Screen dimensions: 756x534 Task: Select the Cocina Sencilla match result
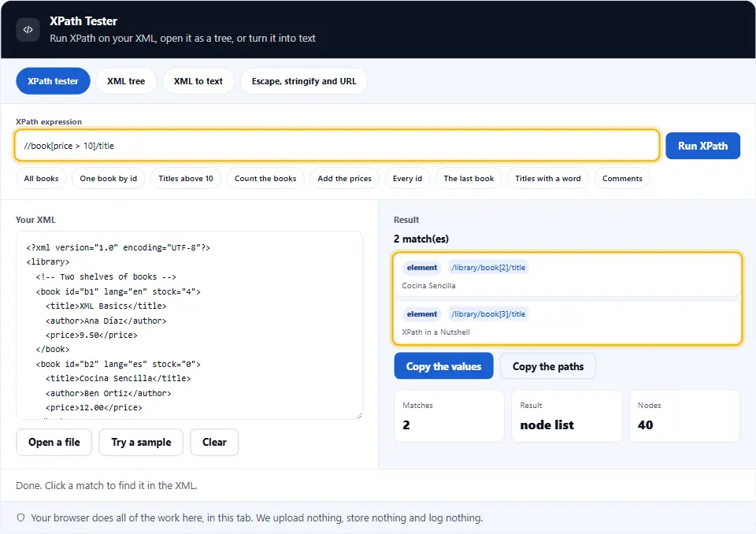coord(567,276)
